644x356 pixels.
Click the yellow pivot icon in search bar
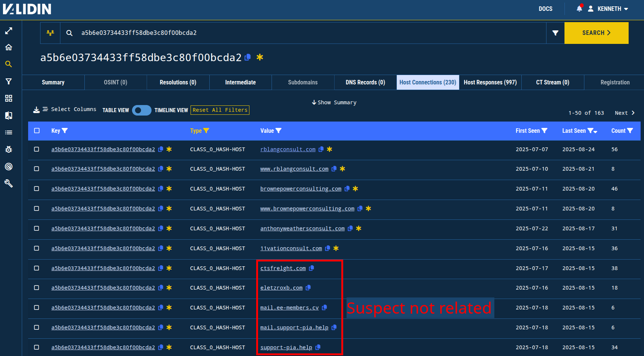[50, 33]
